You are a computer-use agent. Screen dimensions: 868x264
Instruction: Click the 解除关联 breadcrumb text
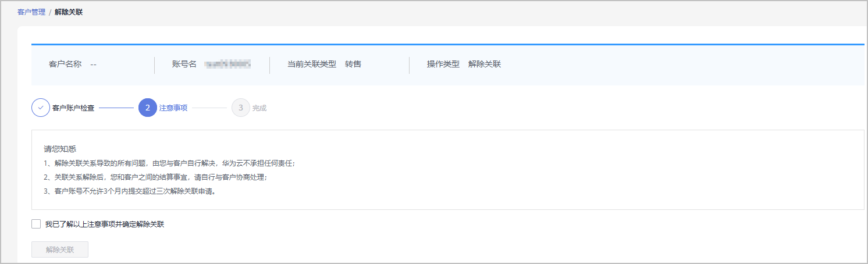pyautogui.click(x=69, y=12)
